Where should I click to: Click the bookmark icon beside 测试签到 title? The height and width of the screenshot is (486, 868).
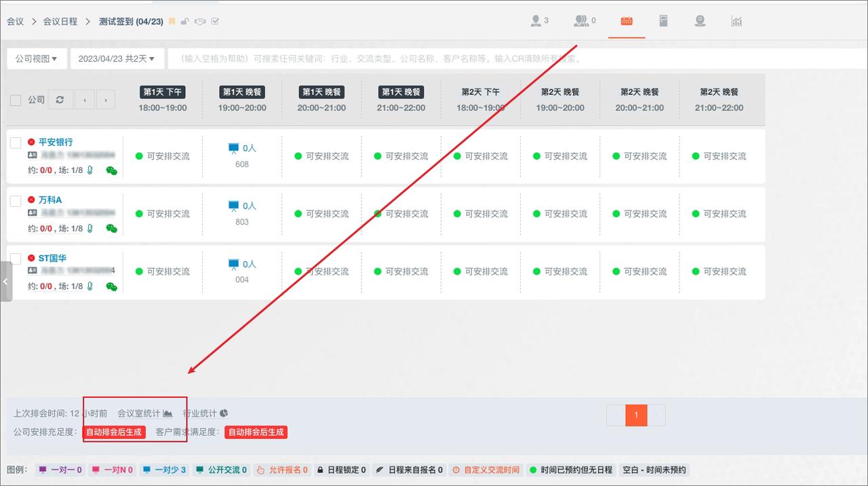click(x=172, y=22)
